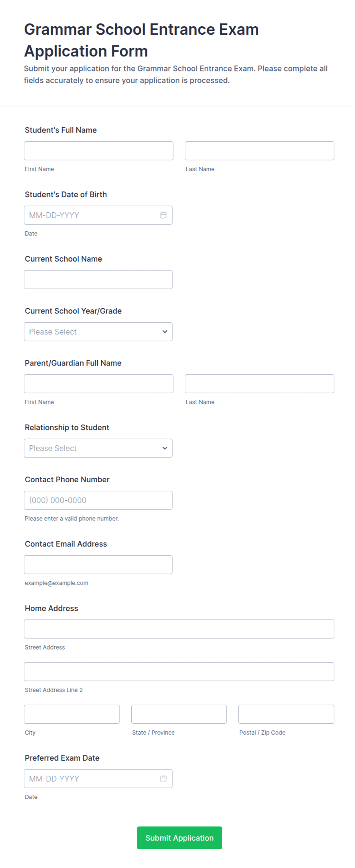Screen dimensions: 355x868
Task: Focus the Student's First Name field
Action: (98, 151)
